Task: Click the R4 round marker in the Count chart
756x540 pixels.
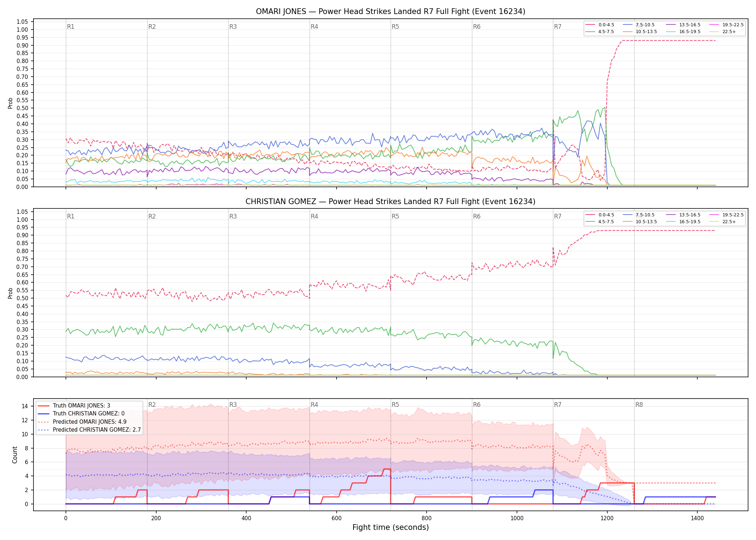Action: point(314,405)
